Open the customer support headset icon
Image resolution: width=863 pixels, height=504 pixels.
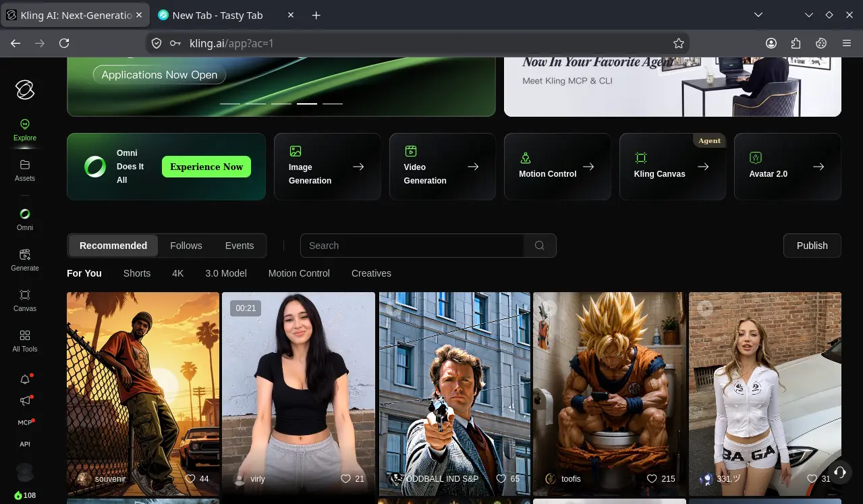(840, 472)
